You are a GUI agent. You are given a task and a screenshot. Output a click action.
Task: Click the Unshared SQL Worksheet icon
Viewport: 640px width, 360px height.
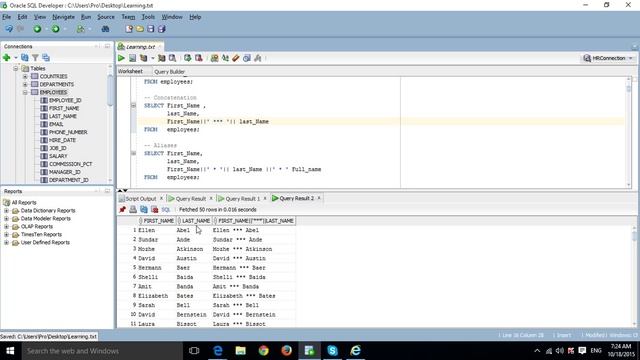coord(214,58)
